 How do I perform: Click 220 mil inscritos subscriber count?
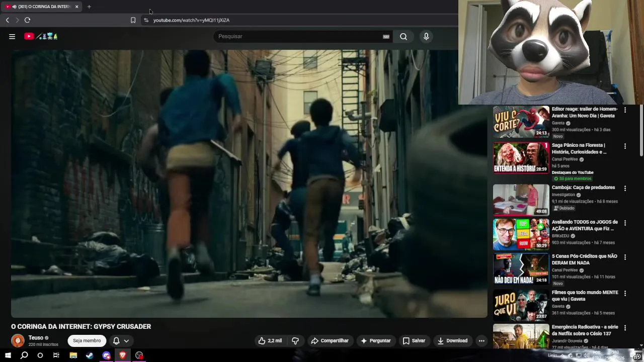pyautogui.click(x=43, y=345)
